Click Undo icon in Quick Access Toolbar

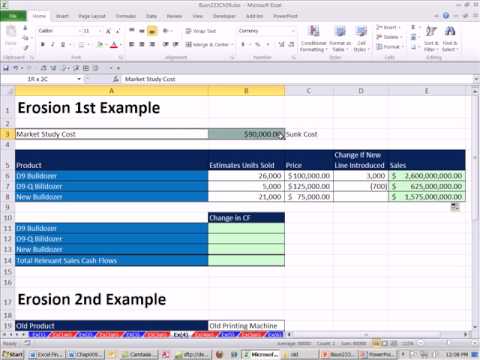pos(16,68)
